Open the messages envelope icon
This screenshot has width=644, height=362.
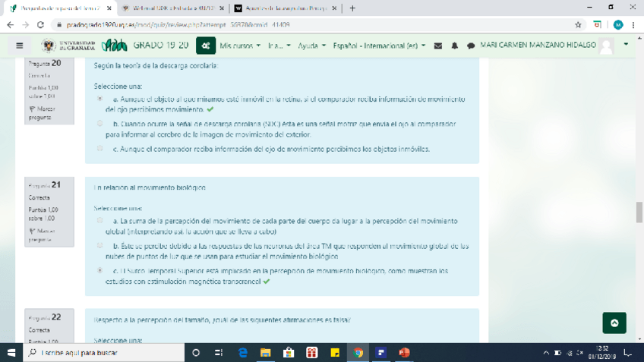click(438, 46)
